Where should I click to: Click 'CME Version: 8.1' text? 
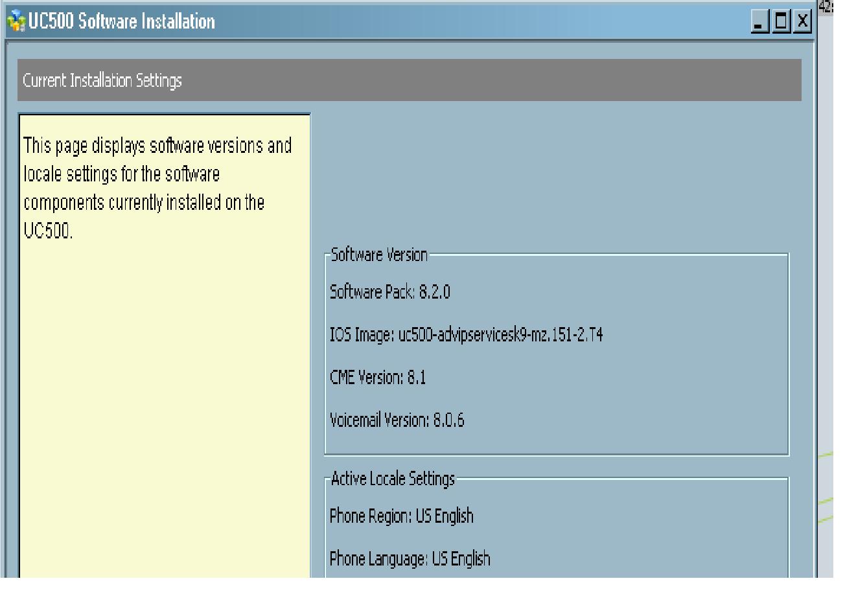[378, 378]
